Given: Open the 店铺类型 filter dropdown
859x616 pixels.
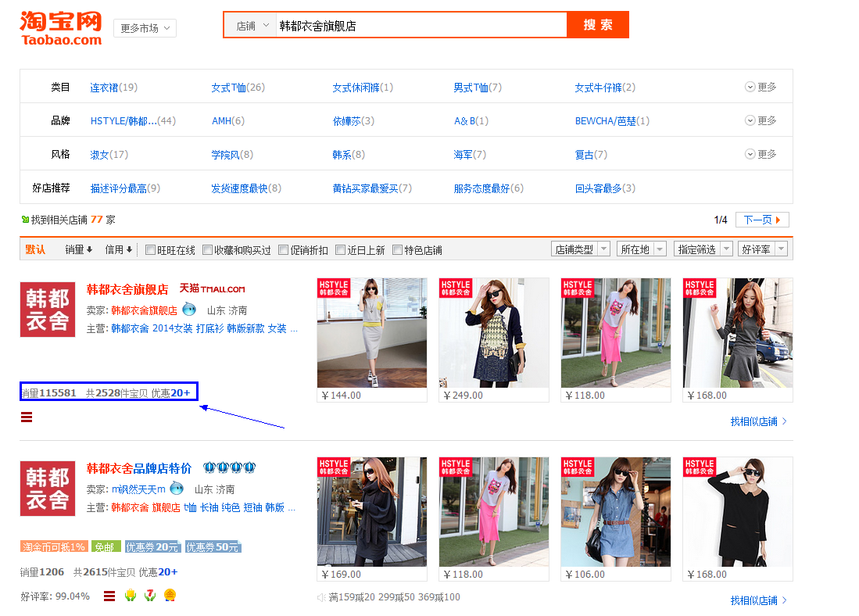Looking at the screenshot, I should (x=581, y=249).
